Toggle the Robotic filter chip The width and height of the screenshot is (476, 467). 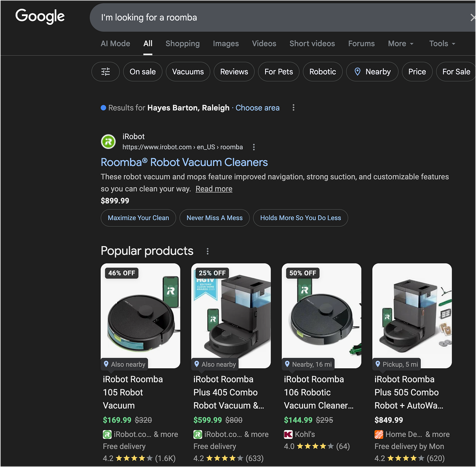(x=323, y=72)
